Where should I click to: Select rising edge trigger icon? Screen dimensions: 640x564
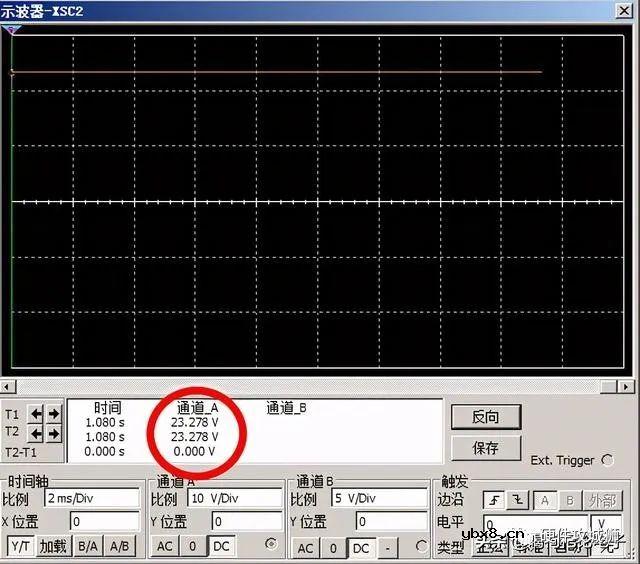click(x=494, y=499)
